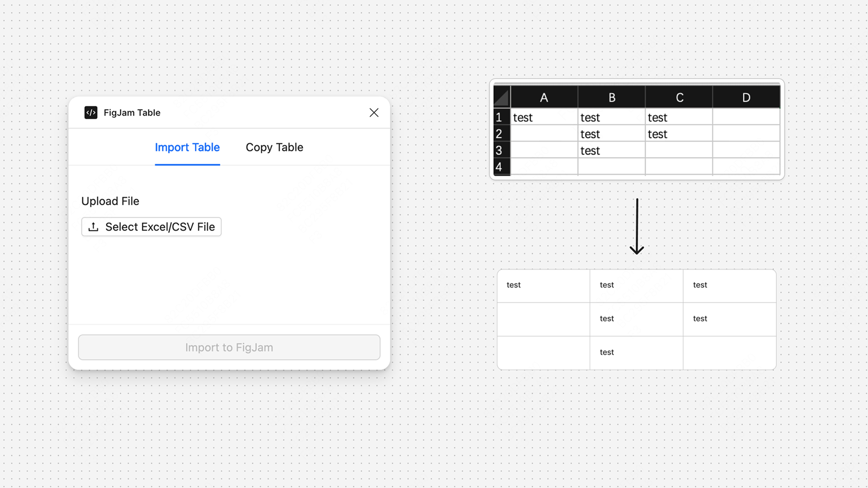This screenshot has width=868, height=488.
Task: Select spreadsheet row header 1
Action: (x=502, y=117)
